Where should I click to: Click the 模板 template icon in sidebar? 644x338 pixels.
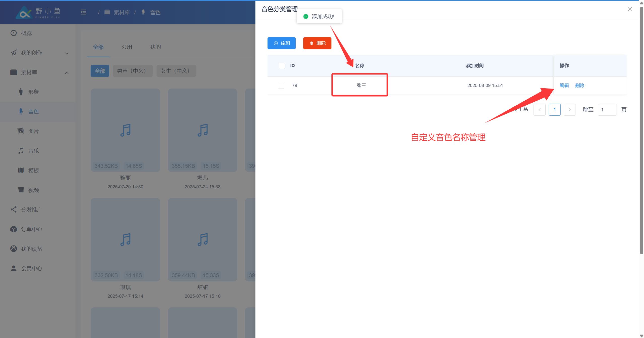[x=21, y=170]
